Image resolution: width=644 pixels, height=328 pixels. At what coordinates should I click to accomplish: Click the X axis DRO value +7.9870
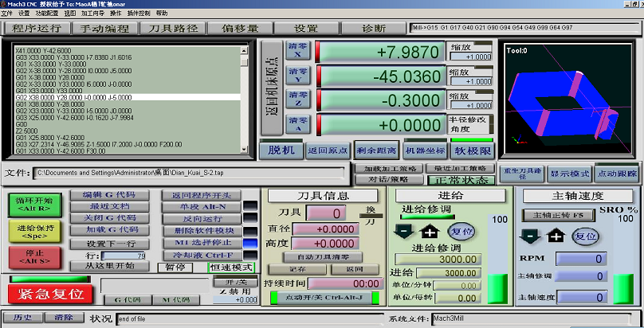point(380,52)
